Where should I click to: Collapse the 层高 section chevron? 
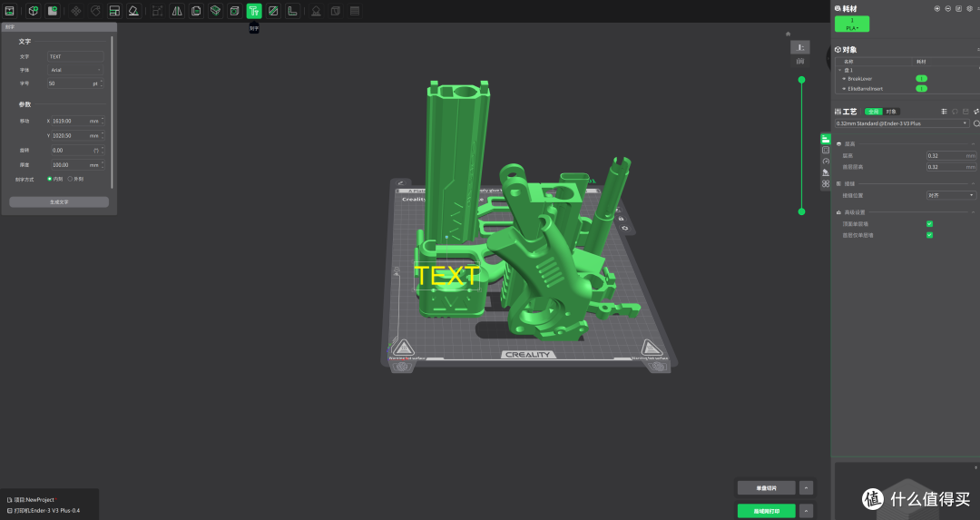[973, 143]
